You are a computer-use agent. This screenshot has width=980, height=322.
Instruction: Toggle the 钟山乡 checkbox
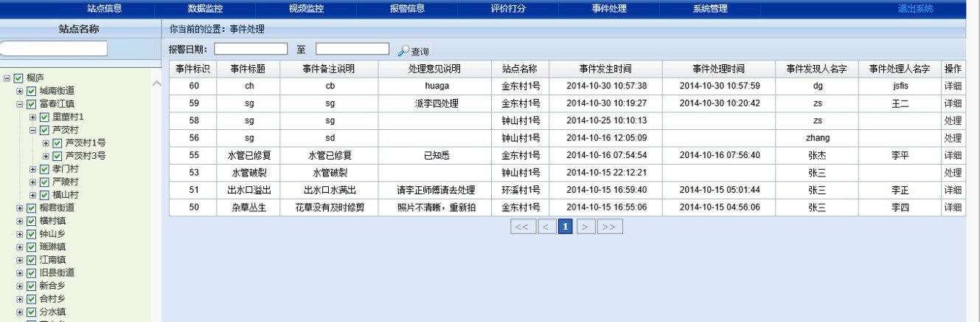point(32,233)
